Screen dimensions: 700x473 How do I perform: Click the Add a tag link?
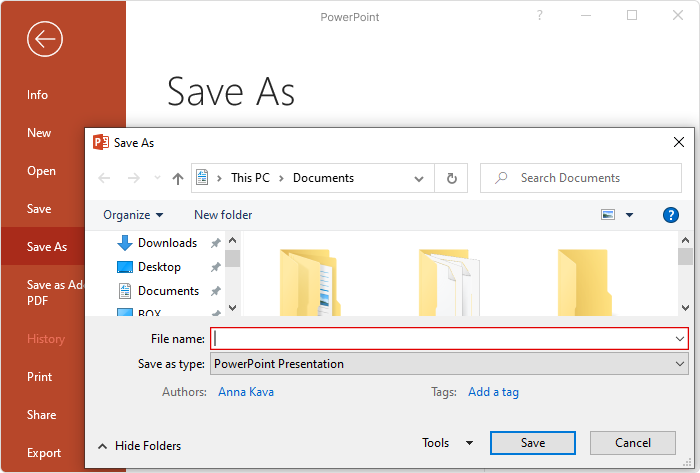(x=493, y=392)
